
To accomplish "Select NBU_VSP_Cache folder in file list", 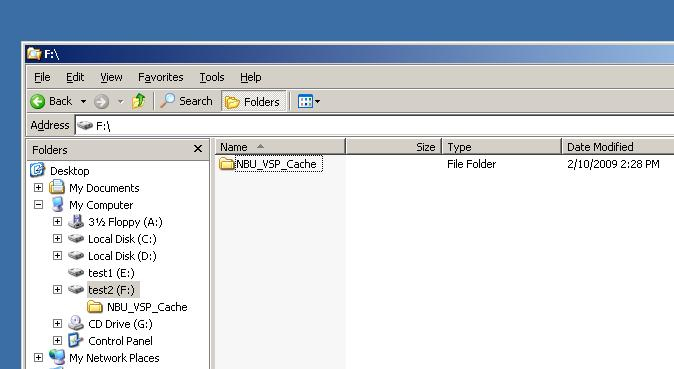I will pyautogui.click(x=276, y=164).
